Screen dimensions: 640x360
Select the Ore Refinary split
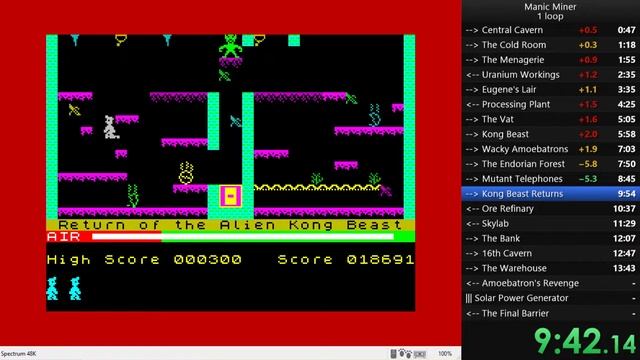point(551,209)
